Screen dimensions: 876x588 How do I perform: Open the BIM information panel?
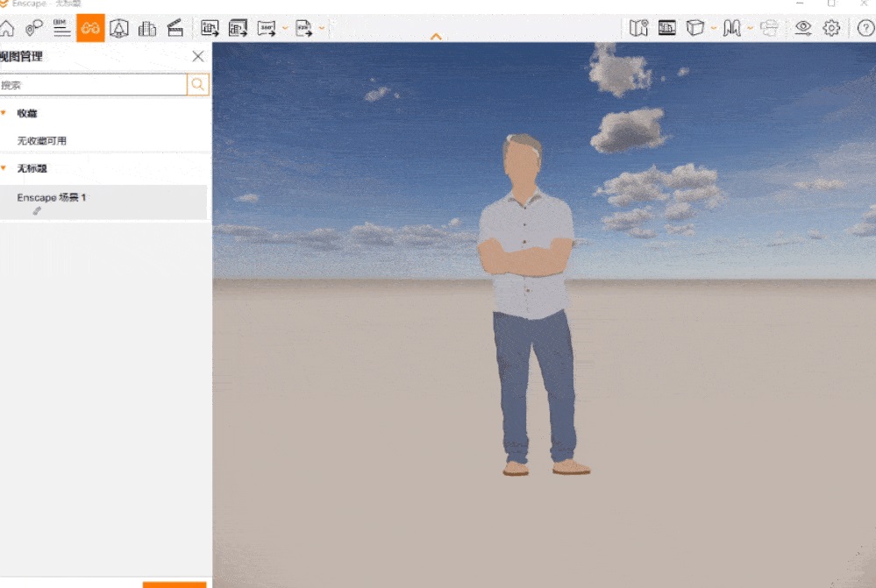click(62, 28)
